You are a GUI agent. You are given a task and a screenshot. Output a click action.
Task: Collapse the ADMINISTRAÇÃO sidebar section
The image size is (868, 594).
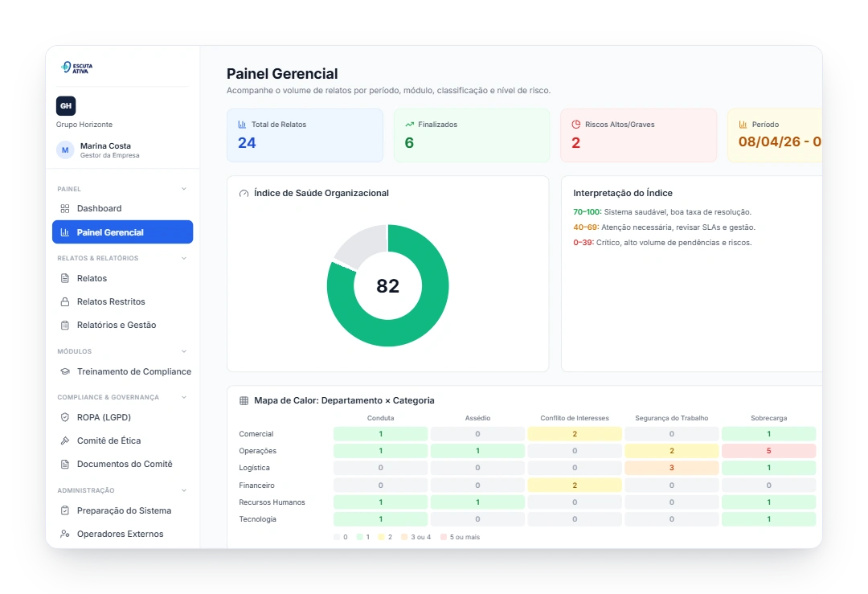click(184, 490)
